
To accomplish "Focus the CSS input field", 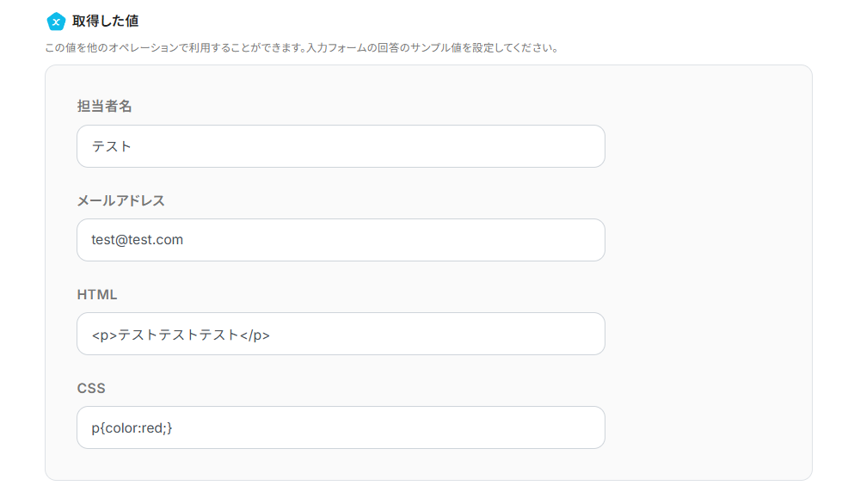I will [387, 427].
